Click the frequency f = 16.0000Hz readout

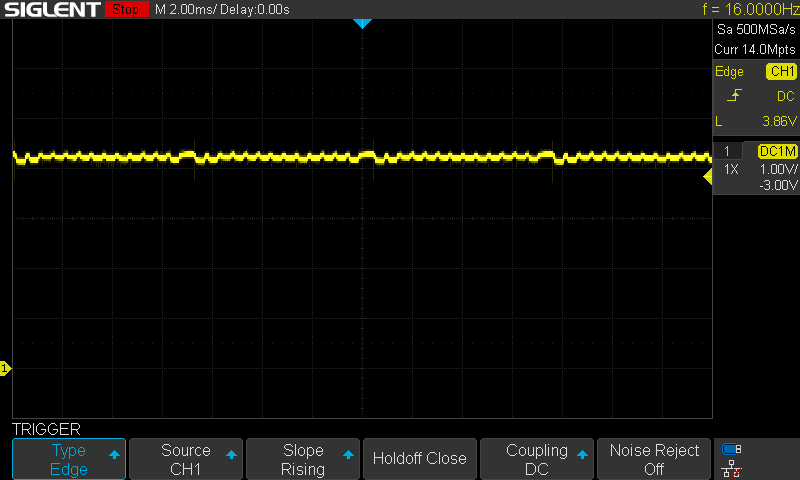(751, 9)
